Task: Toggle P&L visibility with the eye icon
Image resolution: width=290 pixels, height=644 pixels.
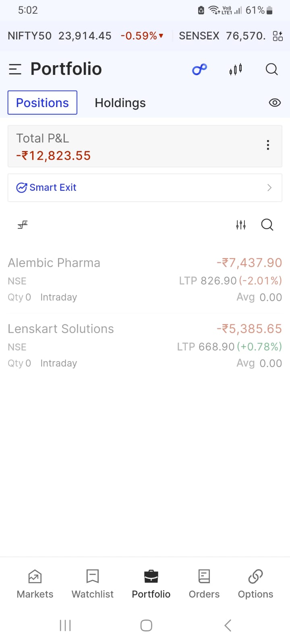Action: click(x=275, y=103)
